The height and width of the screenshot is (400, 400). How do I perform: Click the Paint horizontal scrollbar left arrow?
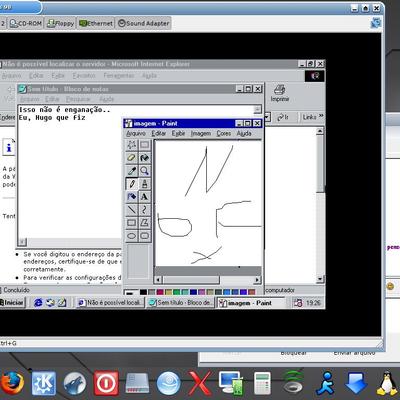pyautogui.click(x=159, y=280)
